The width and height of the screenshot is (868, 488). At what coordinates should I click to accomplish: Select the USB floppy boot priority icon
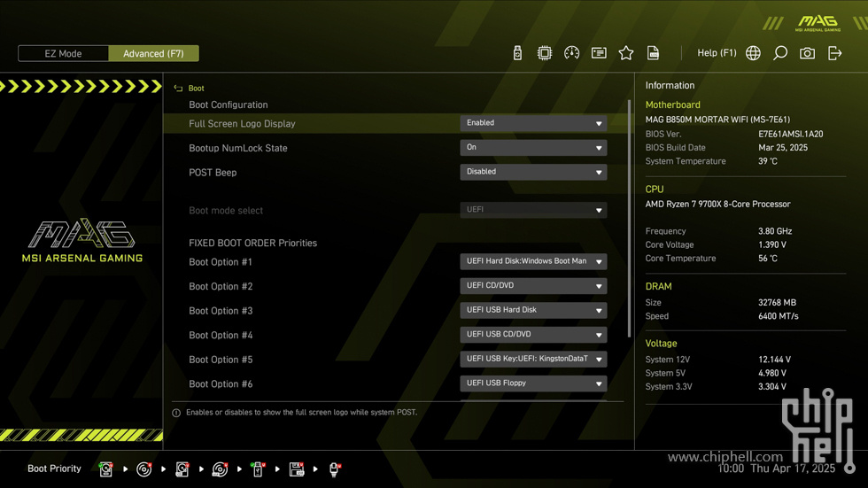(x=297, y=469)
